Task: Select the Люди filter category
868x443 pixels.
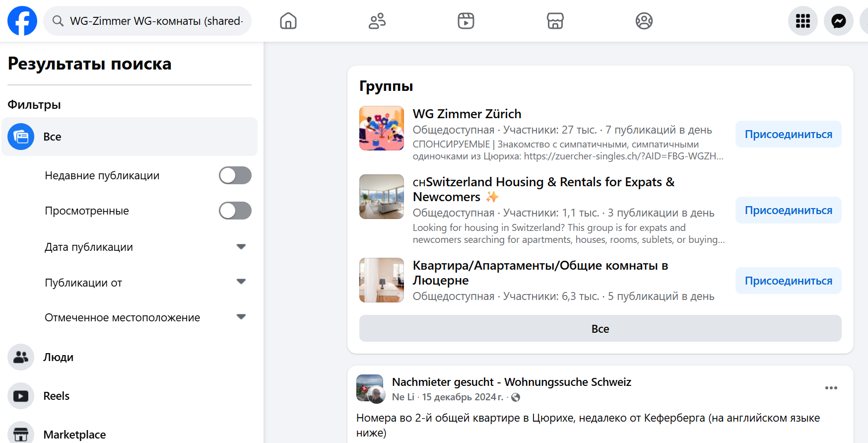Action: [x=58, y=357]
